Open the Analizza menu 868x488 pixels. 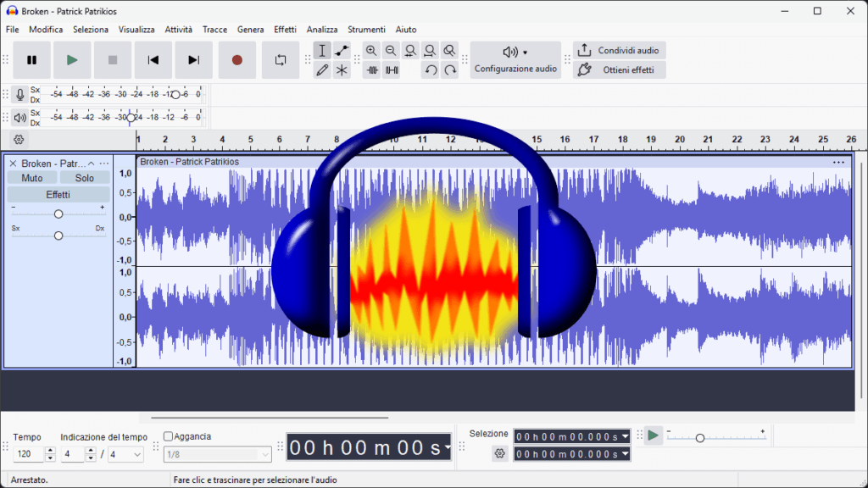322,30
